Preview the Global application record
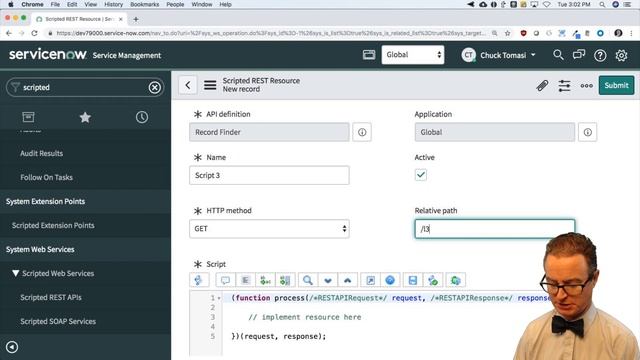The width and height of the screenshot is (640, 360). (x=587, y=132)
